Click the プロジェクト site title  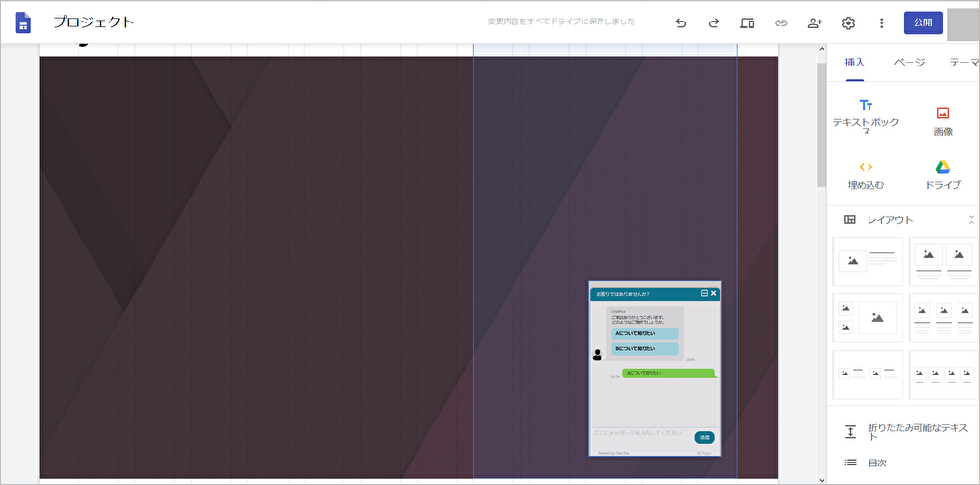(x=93, y=22)
